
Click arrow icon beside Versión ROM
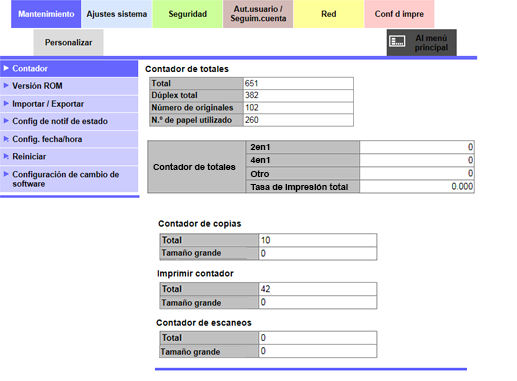click(6, 85)
